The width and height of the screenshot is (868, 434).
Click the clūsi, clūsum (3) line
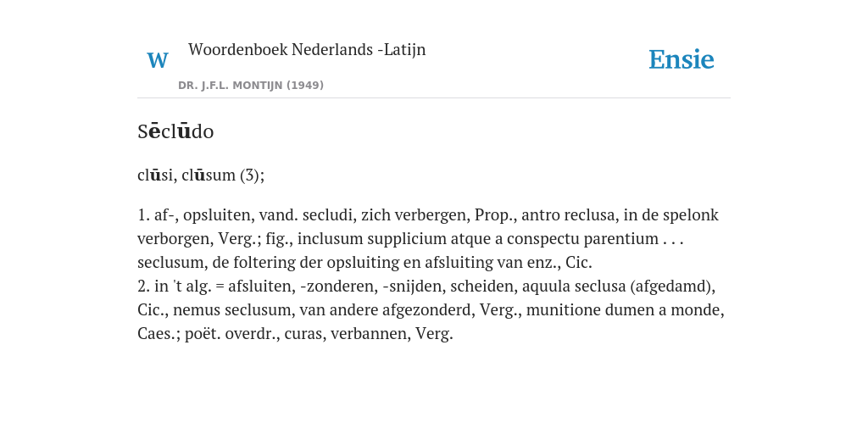tap(201, 175)
